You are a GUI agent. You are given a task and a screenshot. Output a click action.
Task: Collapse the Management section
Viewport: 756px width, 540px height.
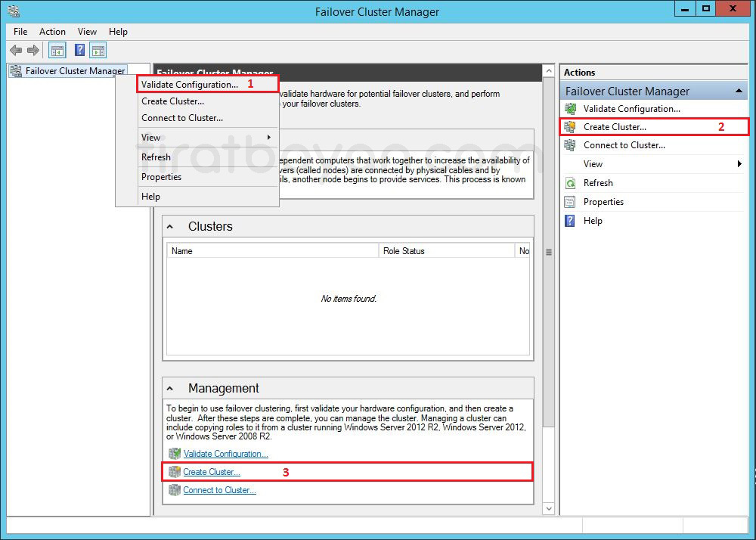click(x=170, y=389)
